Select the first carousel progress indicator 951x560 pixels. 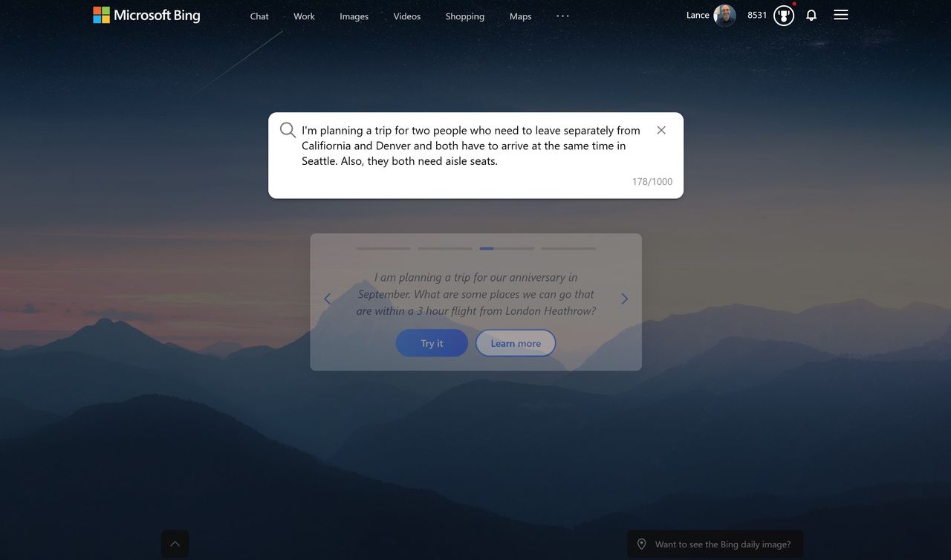(x=383, y=249)
